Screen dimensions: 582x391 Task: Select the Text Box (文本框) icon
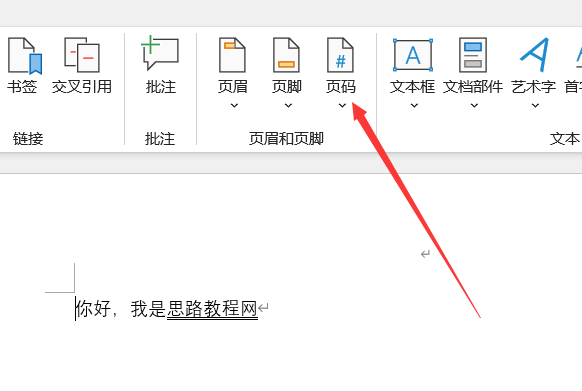click(413, 55)
